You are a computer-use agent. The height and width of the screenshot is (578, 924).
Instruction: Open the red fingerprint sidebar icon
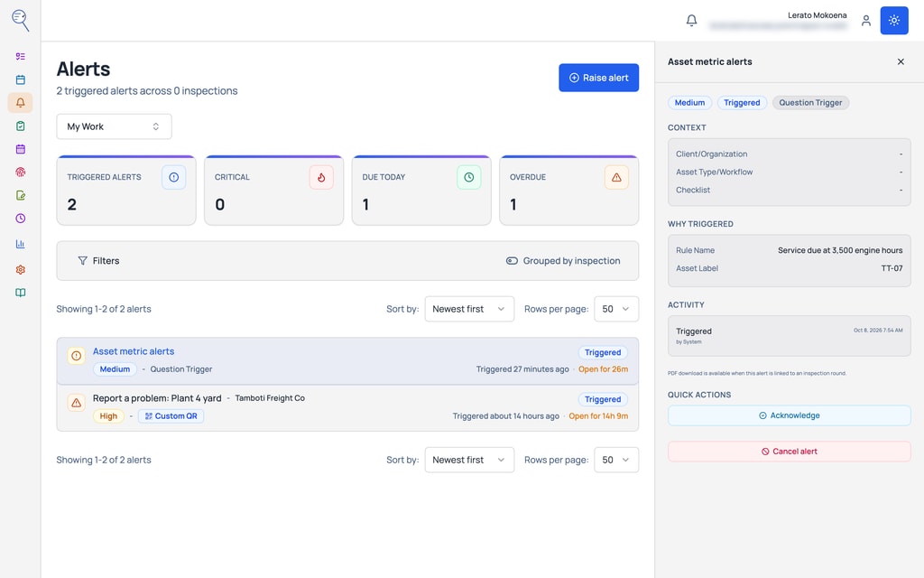click(20, 172)
